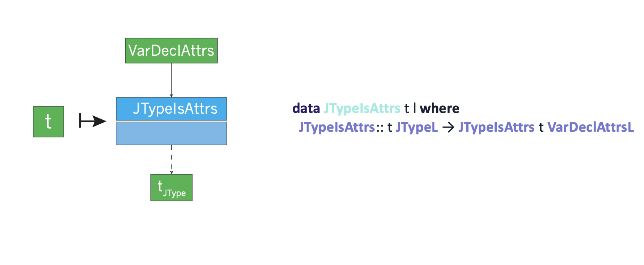644x265 pixels.
Task: Click the right arrow in the type signature
Action: coord(448,127)
